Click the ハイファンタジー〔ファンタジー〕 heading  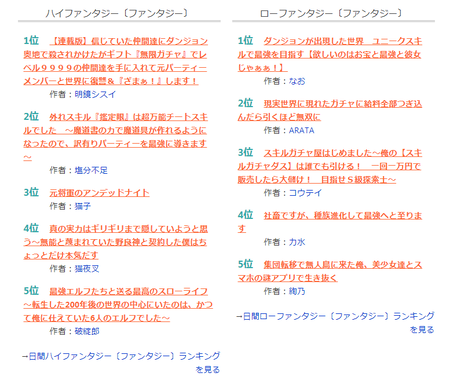(117, 13)
